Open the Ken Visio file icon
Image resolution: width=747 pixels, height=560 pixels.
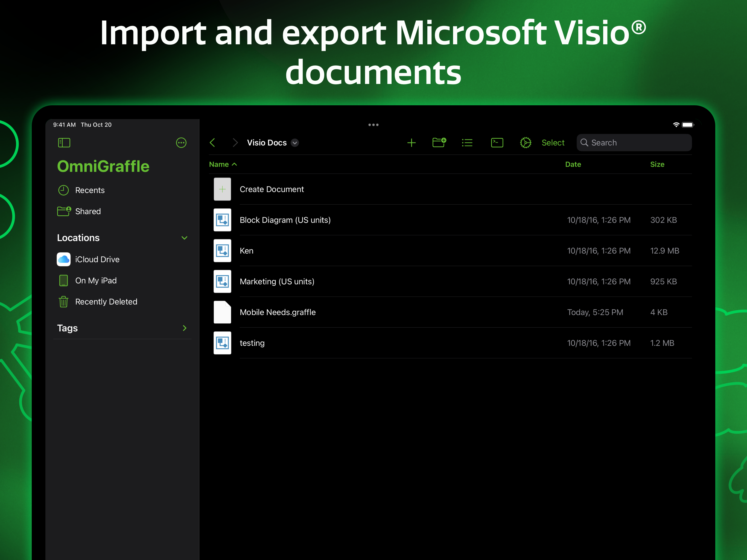pyautogui.click(x=222, y=251)
